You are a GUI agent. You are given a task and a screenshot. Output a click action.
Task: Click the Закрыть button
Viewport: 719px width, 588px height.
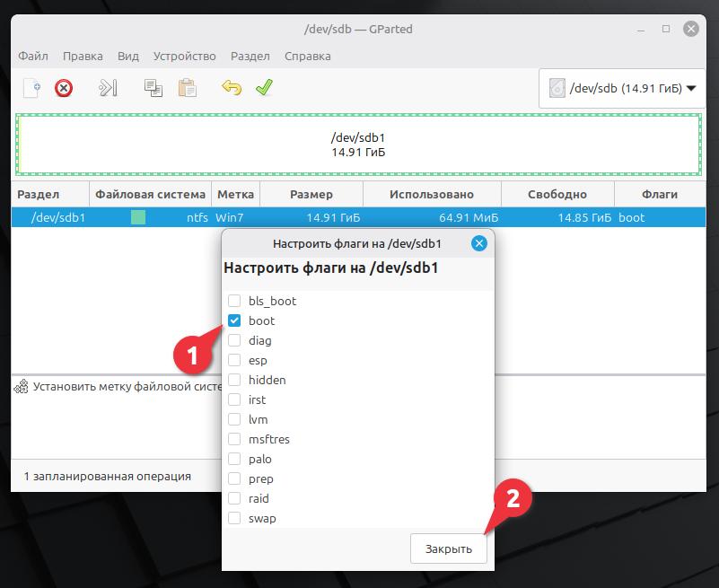(x=449, y=549)
